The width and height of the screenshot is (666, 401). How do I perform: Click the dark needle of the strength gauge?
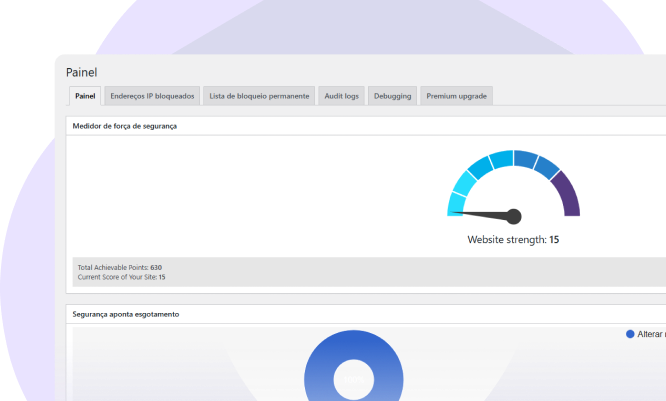480,213
